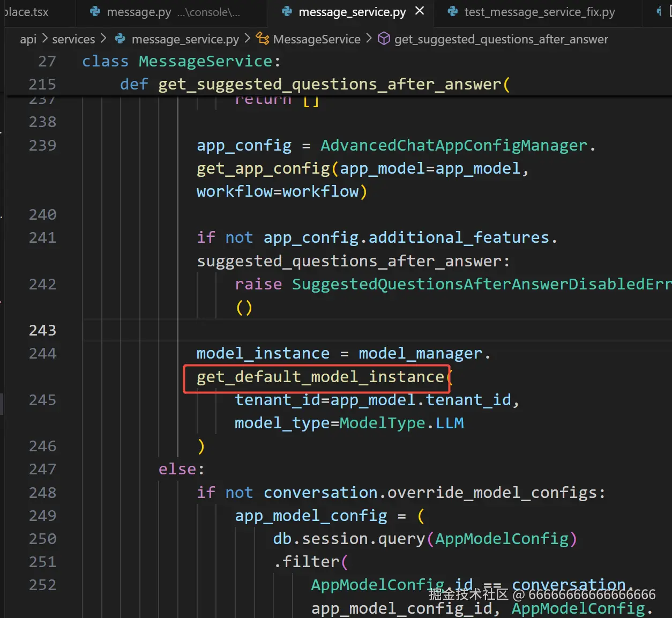The height and width of the screenshot is (618, 672).
Task: Click 'model_manager' on line 244
Action: click(x=421, y=353)
